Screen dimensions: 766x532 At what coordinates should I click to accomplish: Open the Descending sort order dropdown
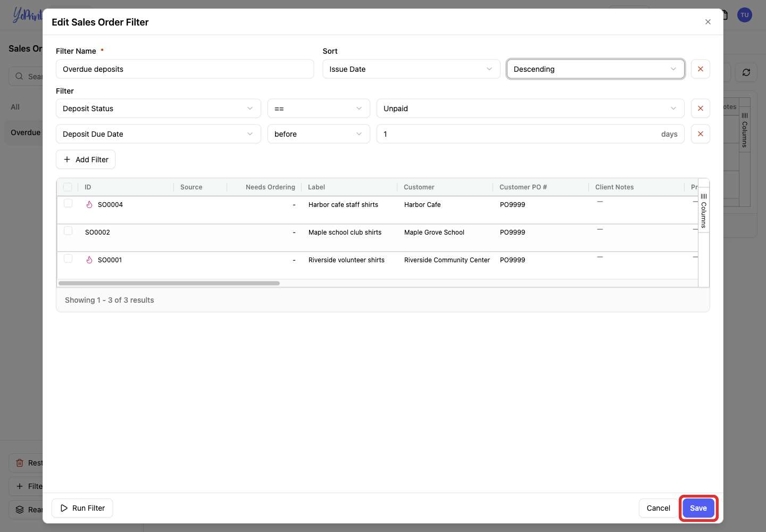(x=595, y=69)
